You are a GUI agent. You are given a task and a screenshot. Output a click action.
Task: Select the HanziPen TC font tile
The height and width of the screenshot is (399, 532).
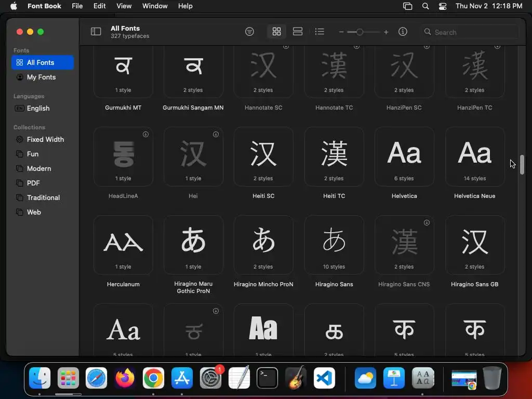point(475,72)
